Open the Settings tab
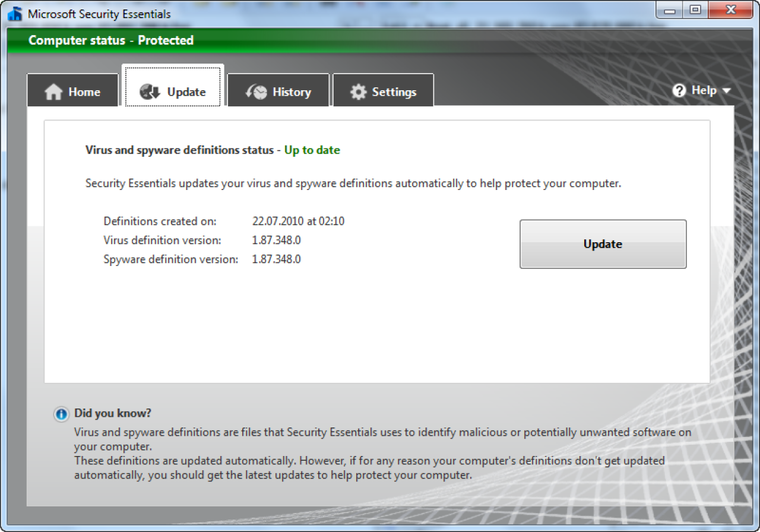The width and height of the screenshot is (760, 532). tap(384, 91)
